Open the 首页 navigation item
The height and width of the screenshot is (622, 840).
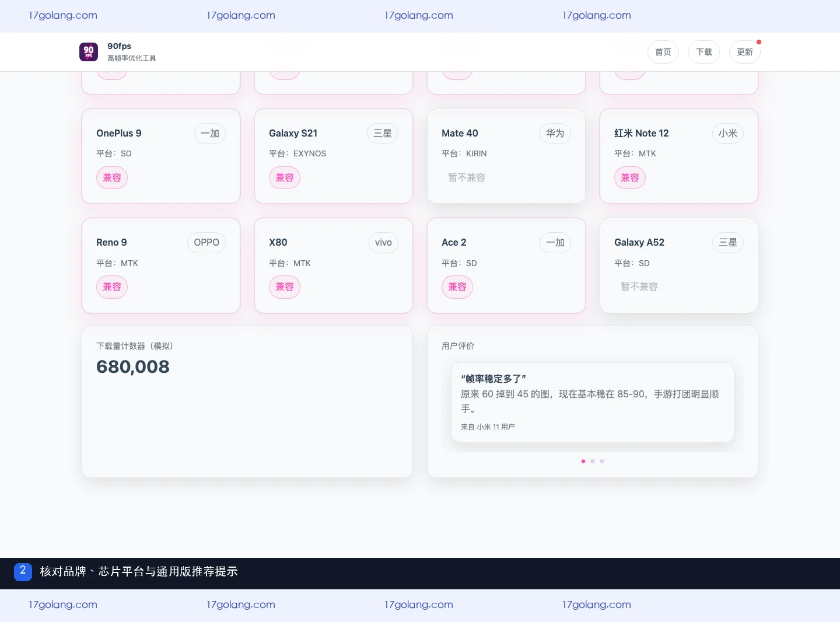(663, 52)
